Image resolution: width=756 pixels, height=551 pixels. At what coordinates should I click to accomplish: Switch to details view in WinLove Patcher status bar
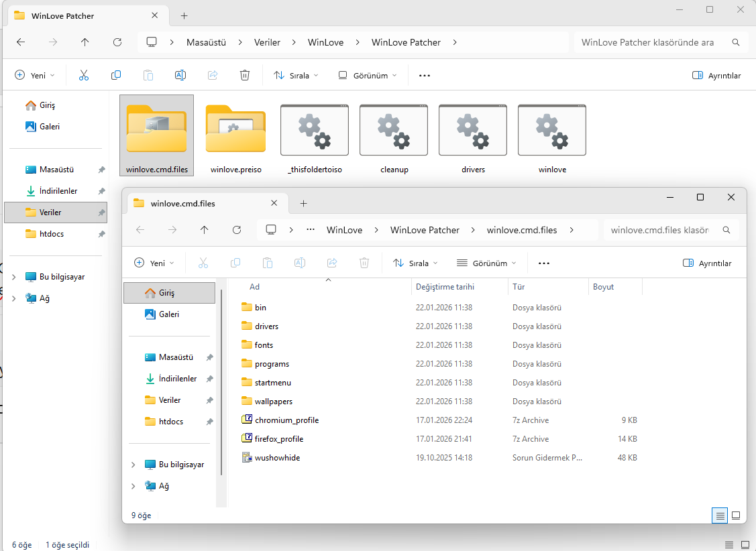pyautogui.click(x=729, y=545)
